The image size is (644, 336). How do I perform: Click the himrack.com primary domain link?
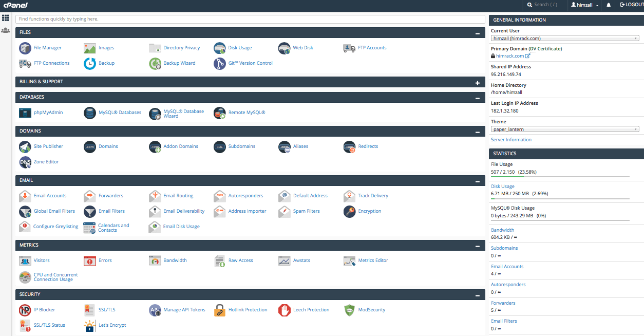(x=510, y=56)
